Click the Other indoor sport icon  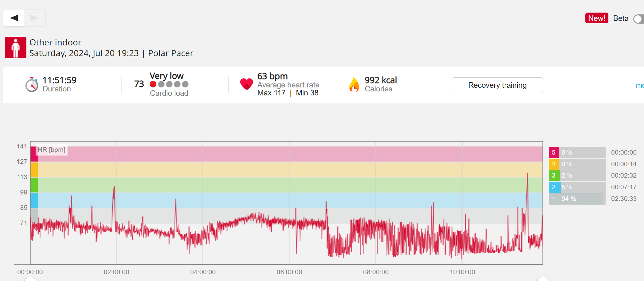coord(16,48)
